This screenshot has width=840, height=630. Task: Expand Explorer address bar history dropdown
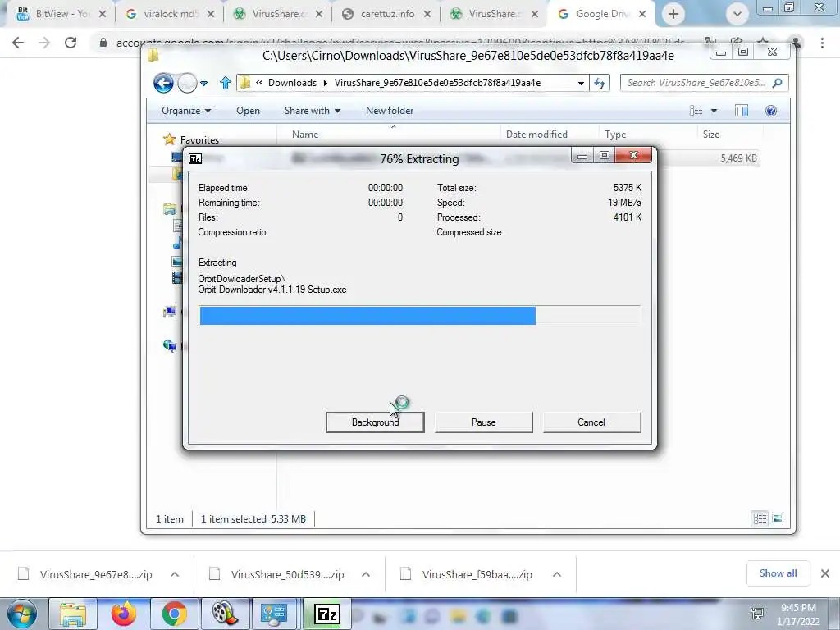[581, 84]
